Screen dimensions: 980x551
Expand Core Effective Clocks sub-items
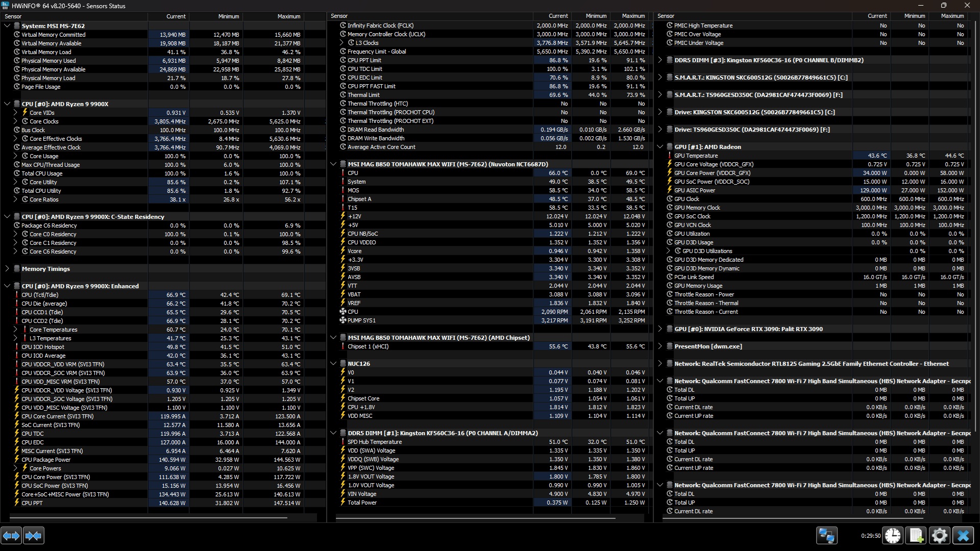(15, 139)
